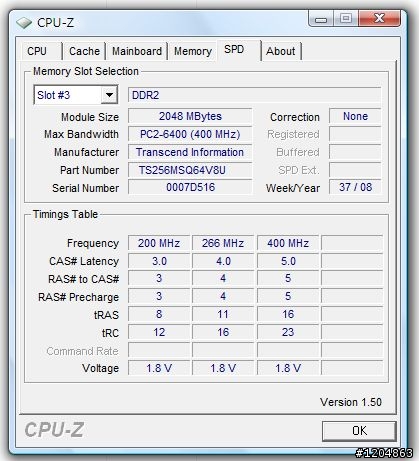
Task: Click tRAS value 8
Action: coord(159,314)
